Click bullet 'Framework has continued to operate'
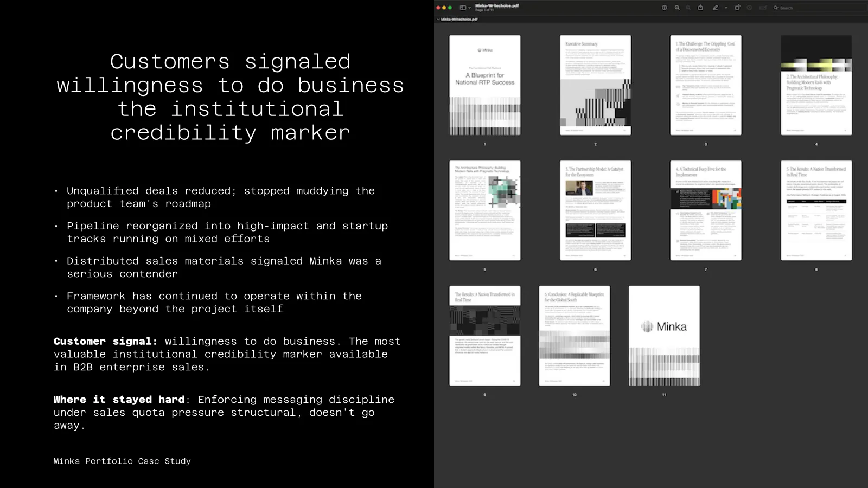Viewport: 868px width, 488px height. click(214, 303)
